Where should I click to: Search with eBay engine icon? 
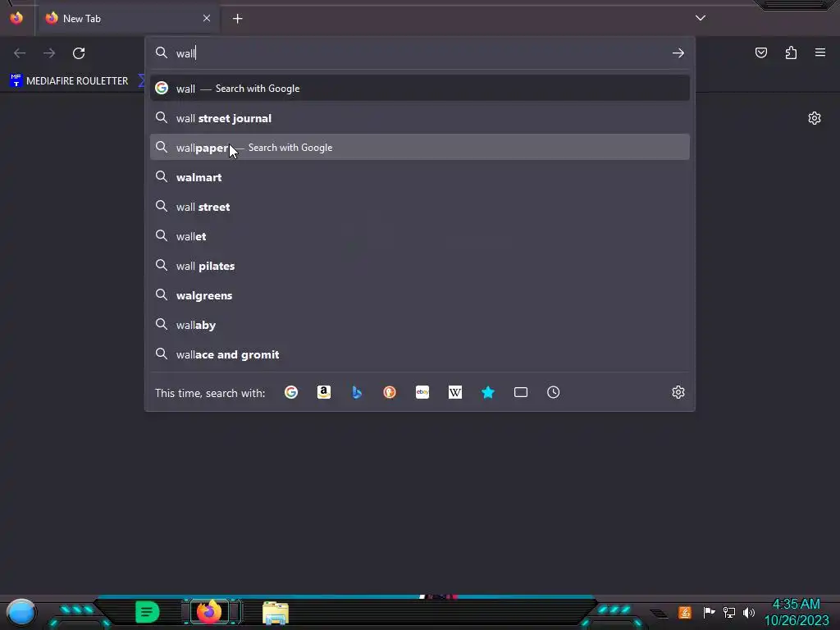coord(422,392)
